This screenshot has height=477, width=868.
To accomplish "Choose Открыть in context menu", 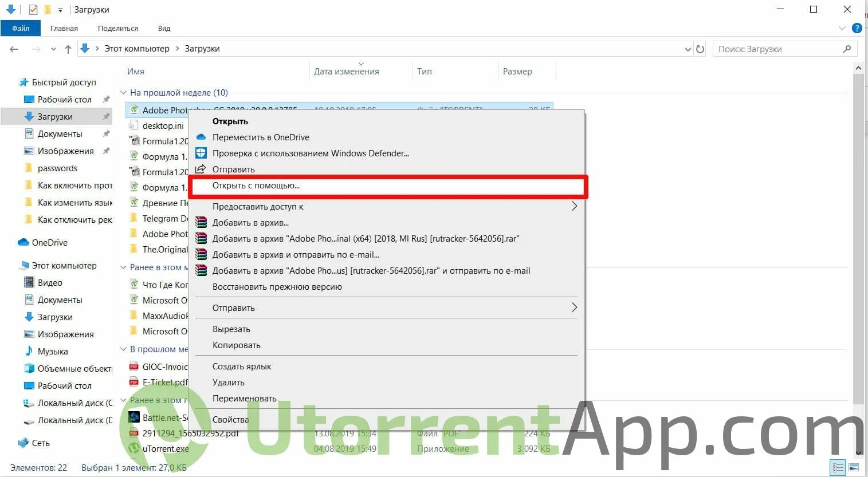I will pyautogui.click(x=230, y=121).
